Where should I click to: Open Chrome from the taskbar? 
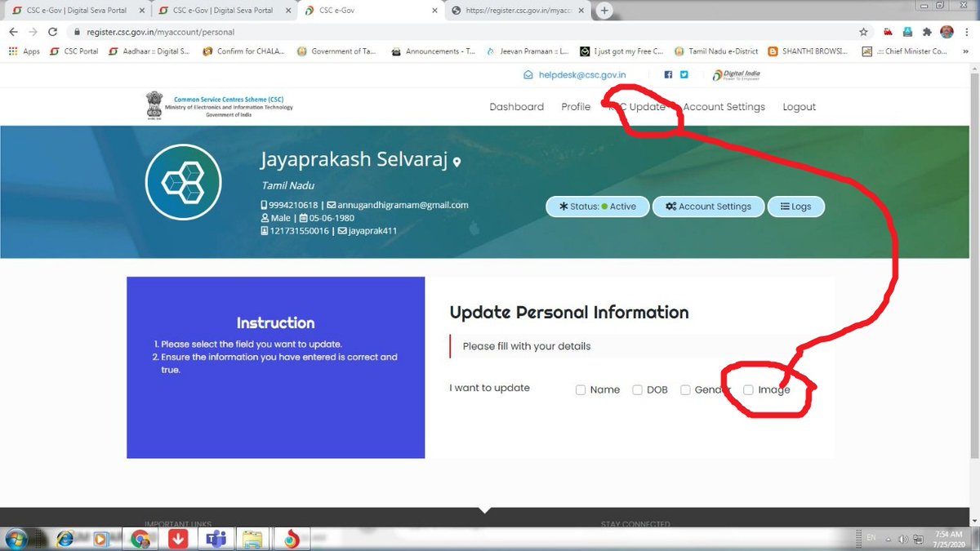tap(140, 539)
